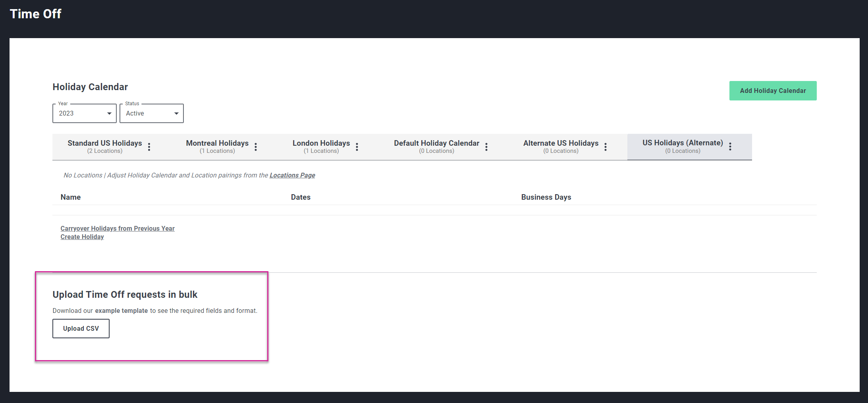Viewport: 868px width, 403px height.
Task: Click Carryover Holidays from Previous Year link
Action: [118, 229]
